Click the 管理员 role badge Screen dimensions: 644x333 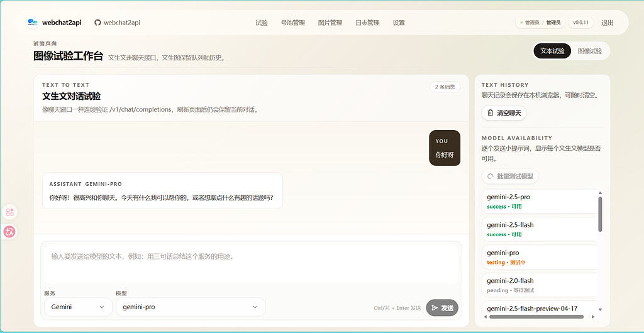[540, 23]
